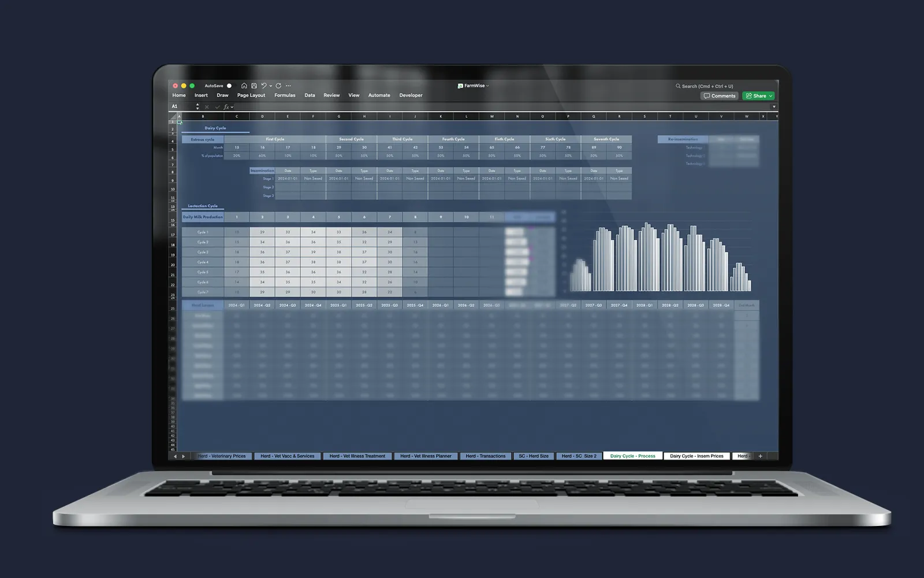Click the 'Cycle 3' row label
924x578 pixels.
click(203, 252)
